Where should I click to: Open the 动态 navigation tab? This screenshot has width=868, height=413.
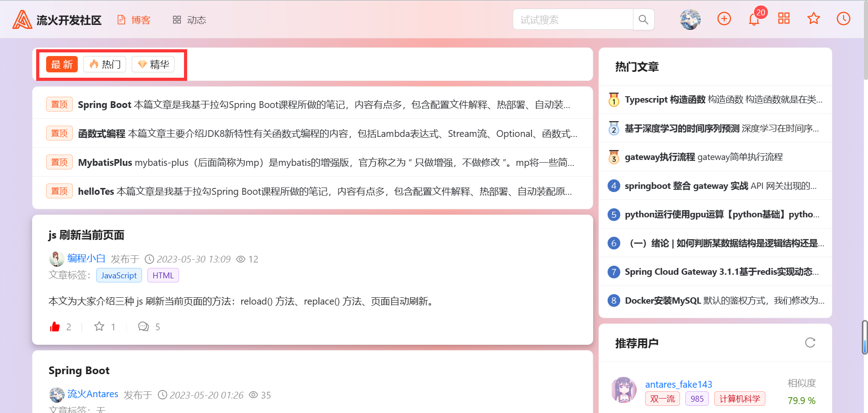click(x=189, y=20)
